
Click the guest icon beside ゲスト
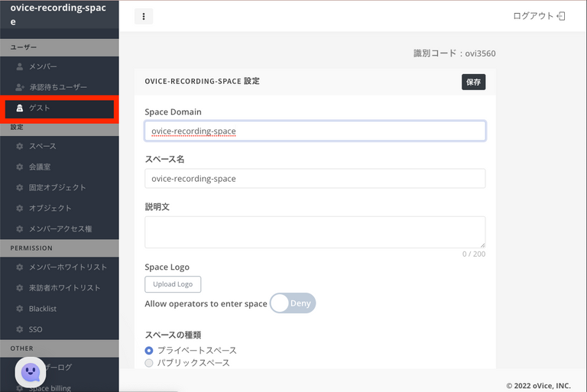20,109
